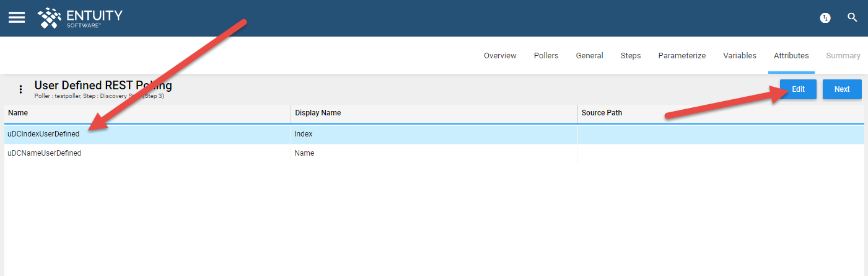Click the Entuity Software logo

click(x=80, y=18)
